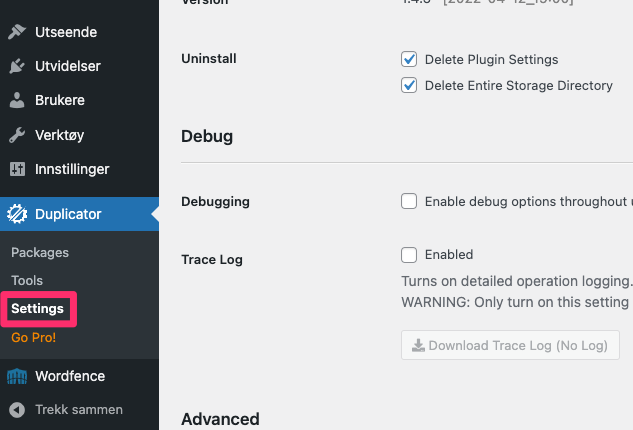633x430 pixels.
Task: Uncheck Delete Plugin Settings checkbox
Action: point(409,59)
